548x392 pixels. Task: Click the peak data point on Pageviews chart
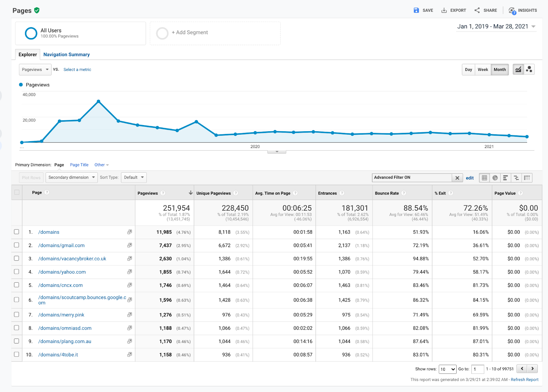pos(99,101)
